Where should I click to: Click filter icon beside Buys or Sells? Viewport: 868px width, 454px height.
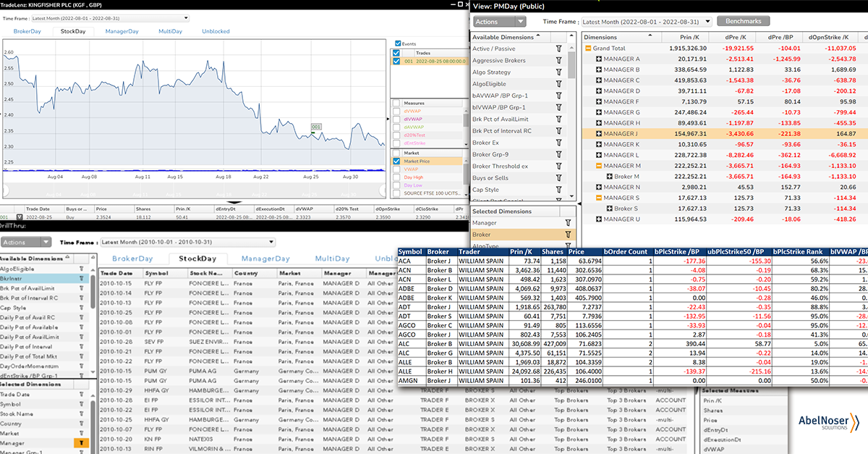(558, 178)
